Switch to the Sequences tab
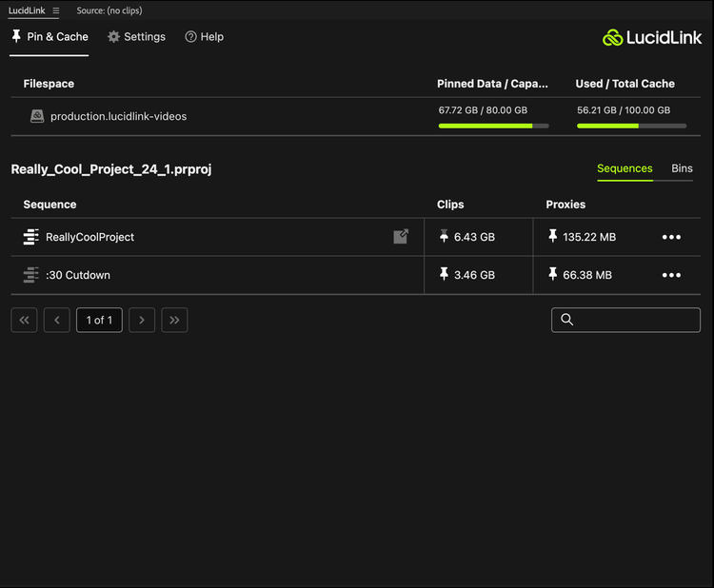714x588 pixels. point(625,168)
